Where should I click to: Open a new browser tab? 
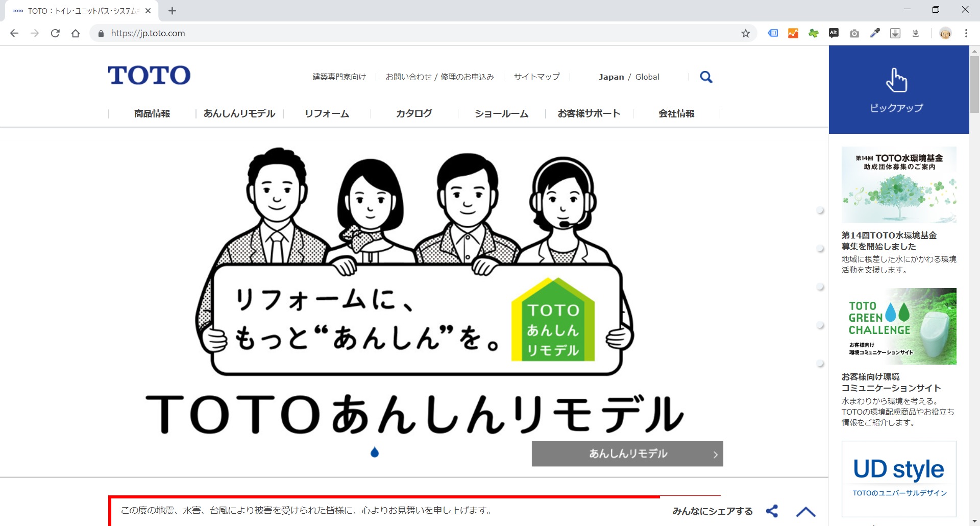coord(172,11)
